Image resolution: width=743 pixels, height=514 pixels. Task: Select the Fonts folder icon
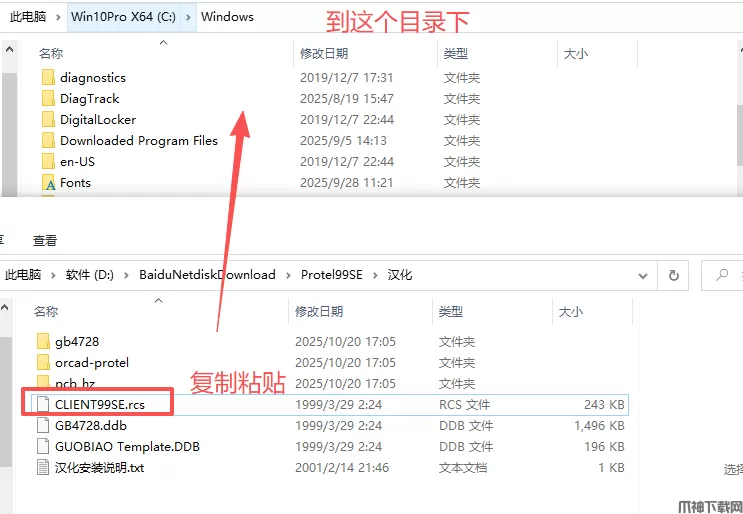coord(48,182)
